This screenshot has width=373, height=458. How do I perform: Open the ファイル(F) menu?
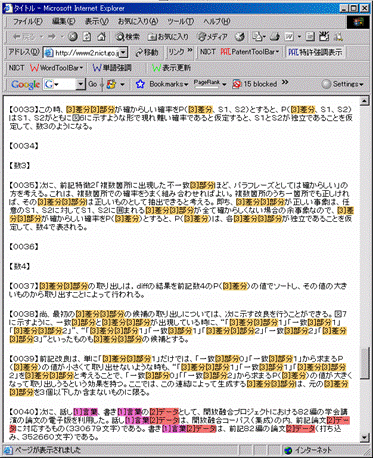[x=28, y=22]
